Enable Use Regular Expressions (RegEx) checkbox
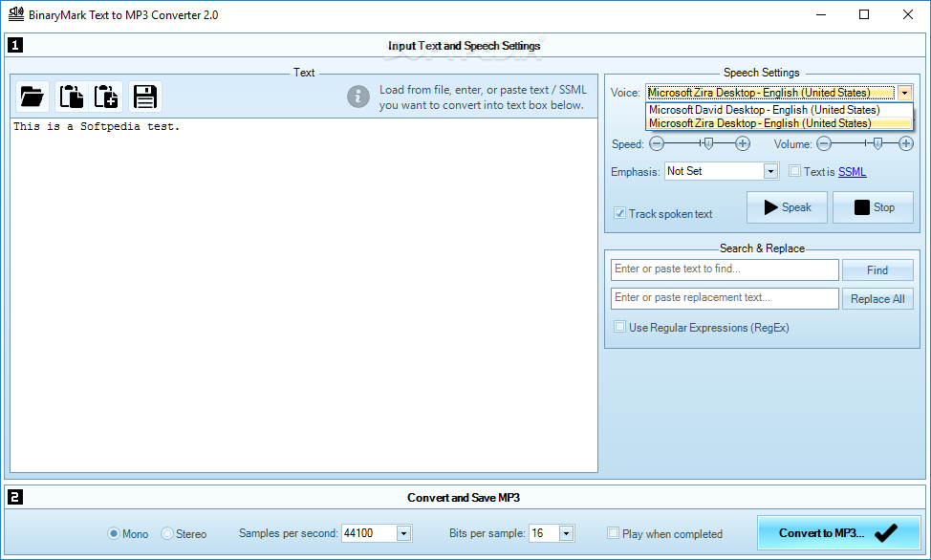Image resolution: width=931 pixels, height=560 pixels. pos(620,327)
